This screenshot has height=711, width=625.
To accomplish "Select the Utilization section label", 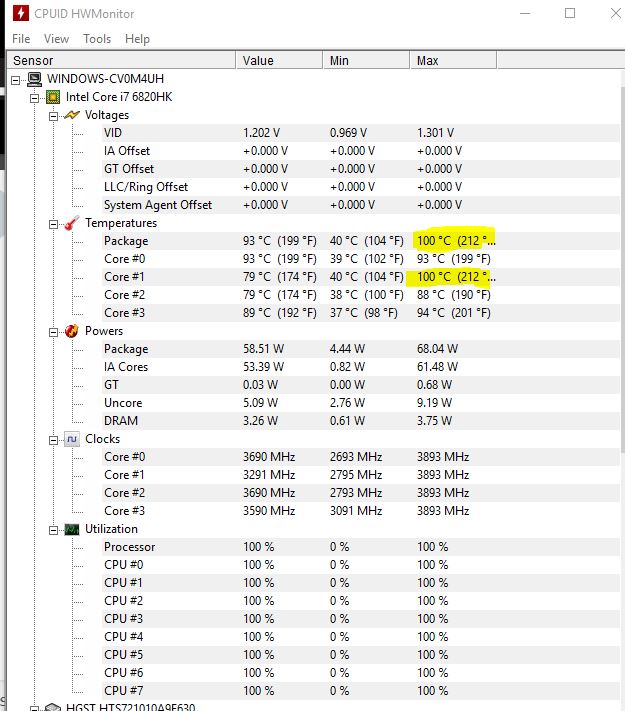I will [111, 529].
